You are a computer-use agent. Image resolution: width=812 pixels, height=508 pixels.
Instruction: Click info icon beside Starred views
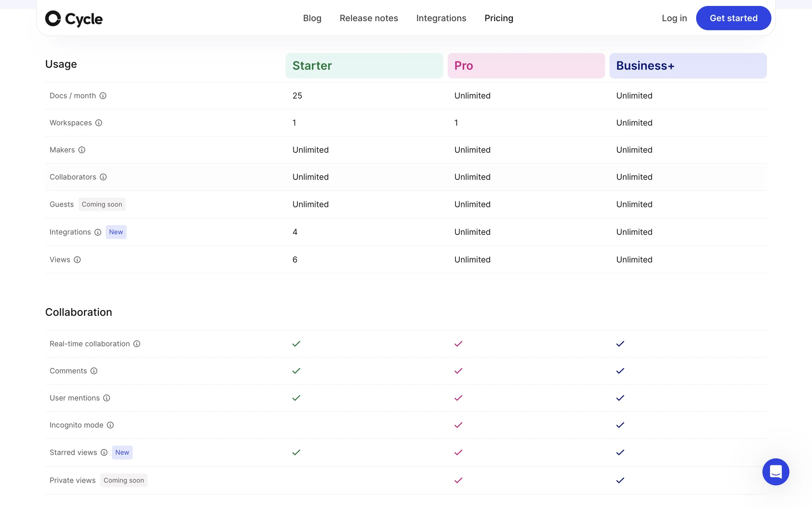tap(104, 453)
